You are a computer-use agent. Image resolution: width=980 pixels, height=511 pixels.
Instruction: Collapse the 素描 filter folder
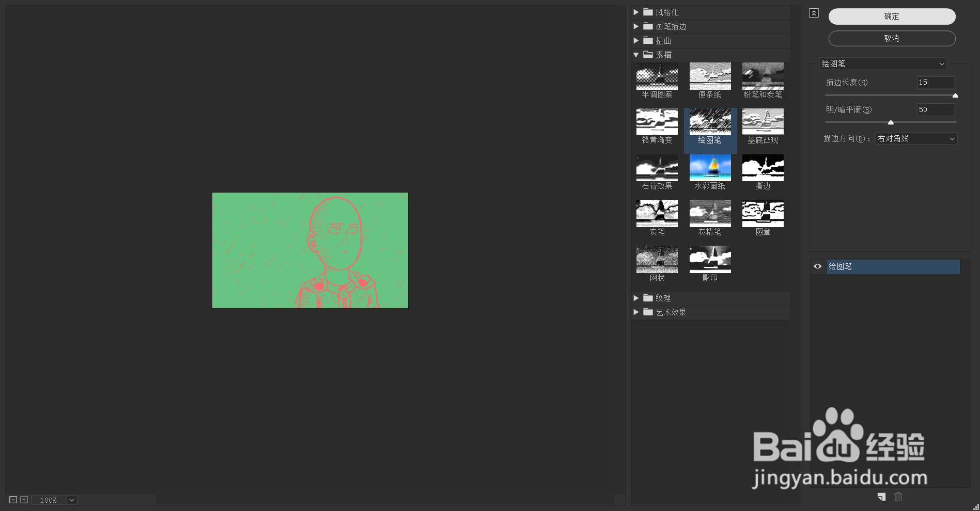coord(636,55)
